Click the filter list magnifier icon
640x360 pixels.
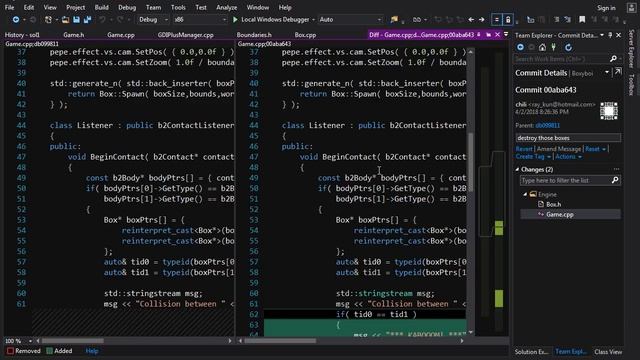coord(615,180)
